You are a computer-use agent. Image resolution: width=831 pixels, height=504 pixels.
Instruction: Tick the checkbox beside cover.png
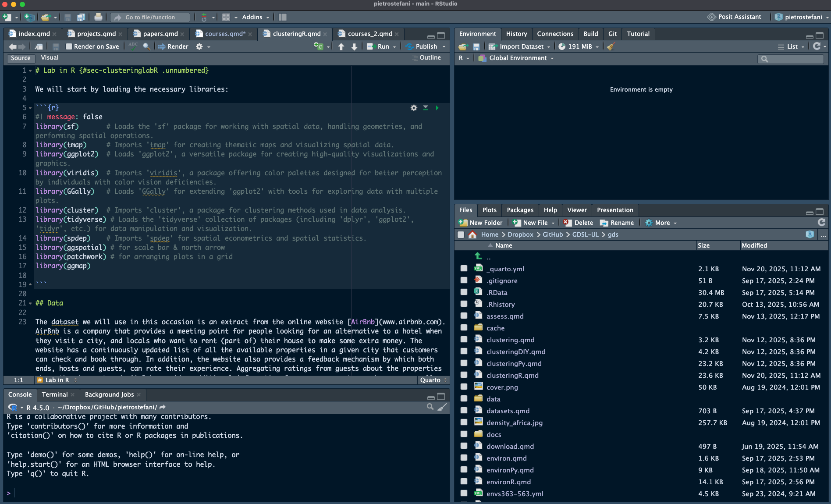tap(464, 387)
